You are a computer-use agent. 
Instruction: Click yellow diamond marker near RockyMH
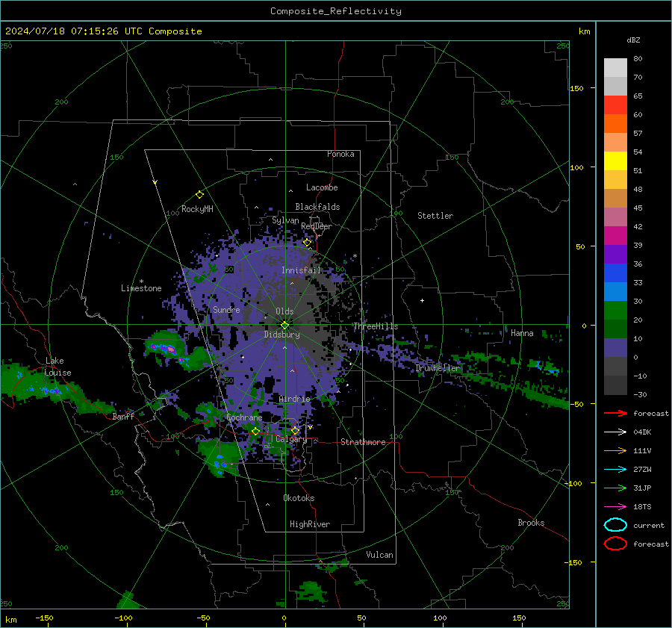[x=199, y=195]
